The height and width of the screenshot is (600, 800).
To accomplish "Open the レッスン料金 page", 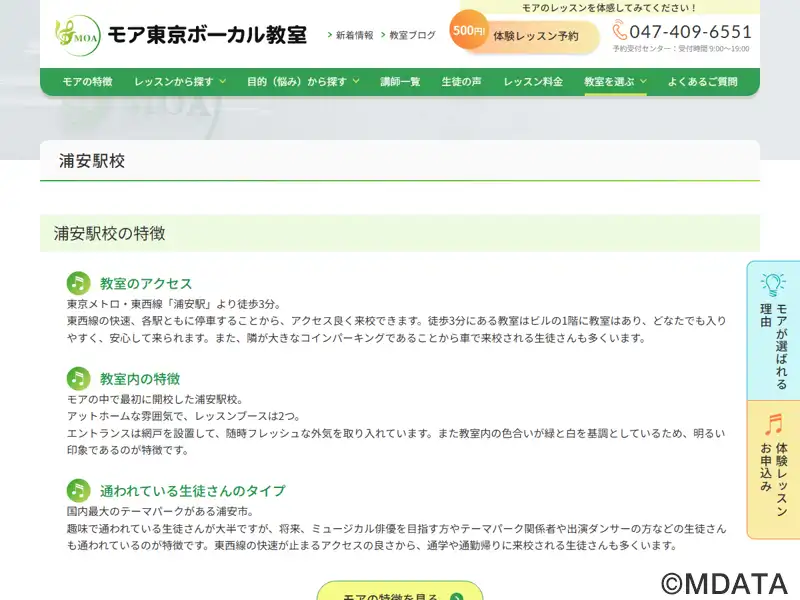I will tap(533, 82).
